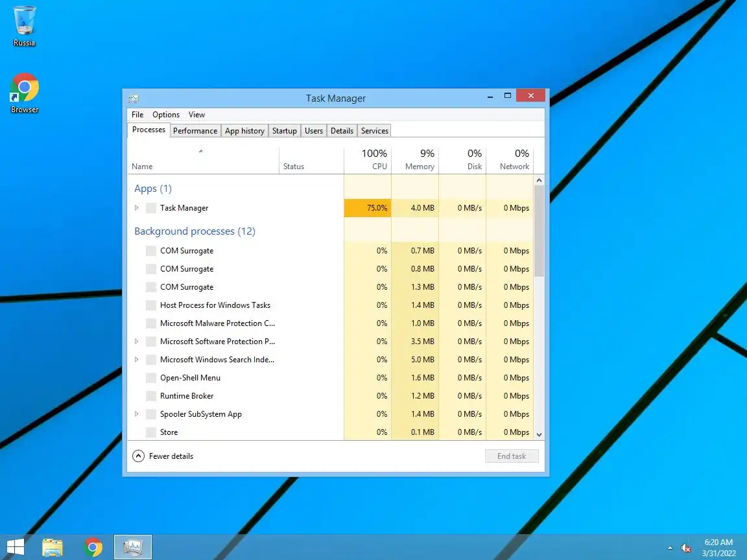Click the Microsoft Malware Protection icon
Viewport: 747px width, 560px height.
pos(151,323)
